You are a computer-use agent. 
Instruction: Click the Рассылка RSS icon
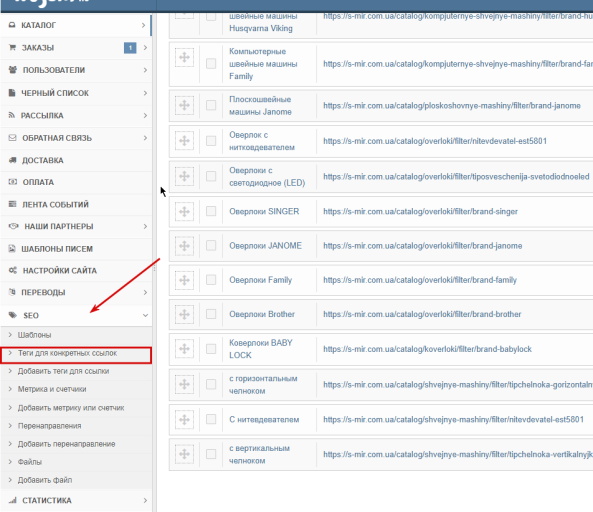pyautogui.click(x=12, y=115)
